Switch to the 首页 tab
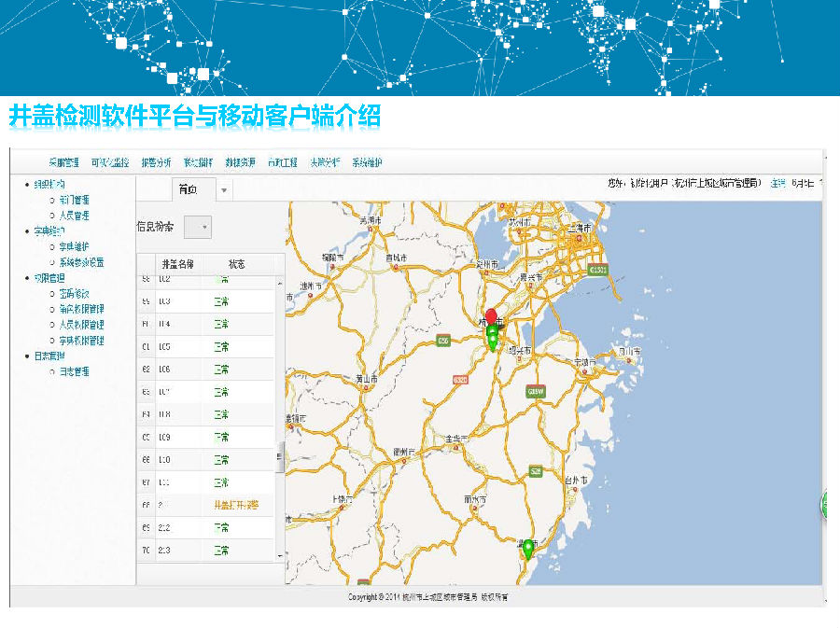This screenshot has height=628, width=840. (x=188, y=189)
